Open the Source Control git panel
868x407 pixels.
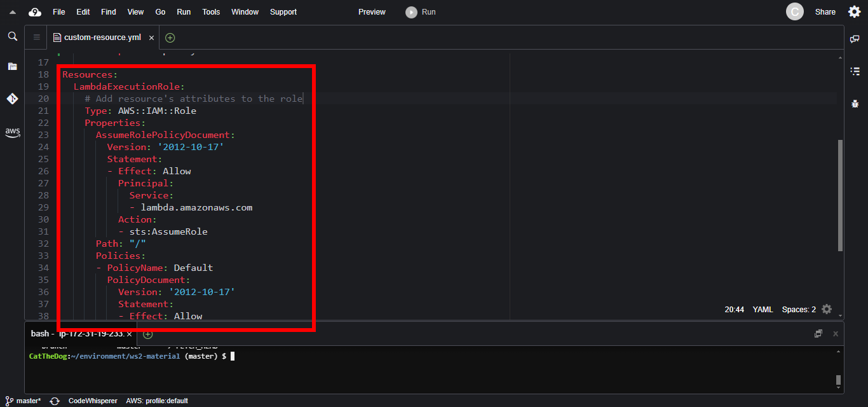pyautogui.click(x=12, y=99)
